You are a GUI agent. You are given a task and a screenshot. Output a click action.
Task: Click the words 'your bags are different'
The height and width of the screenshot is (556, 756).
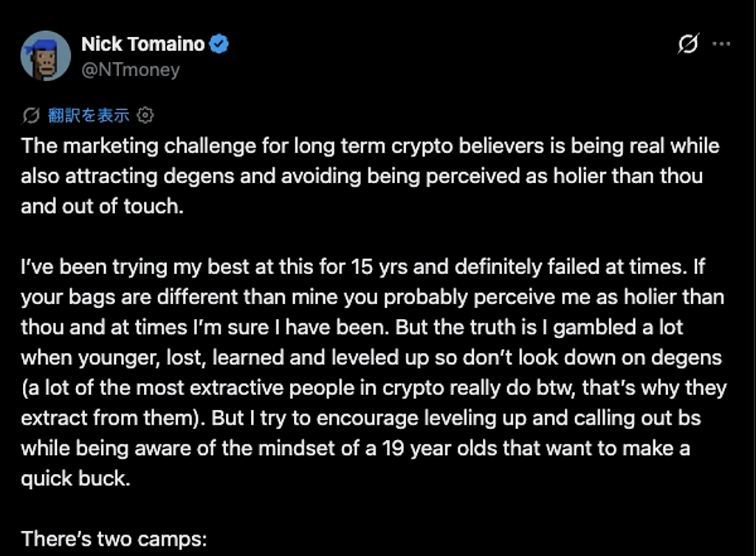pyautogui.click(x=129, y=298)
